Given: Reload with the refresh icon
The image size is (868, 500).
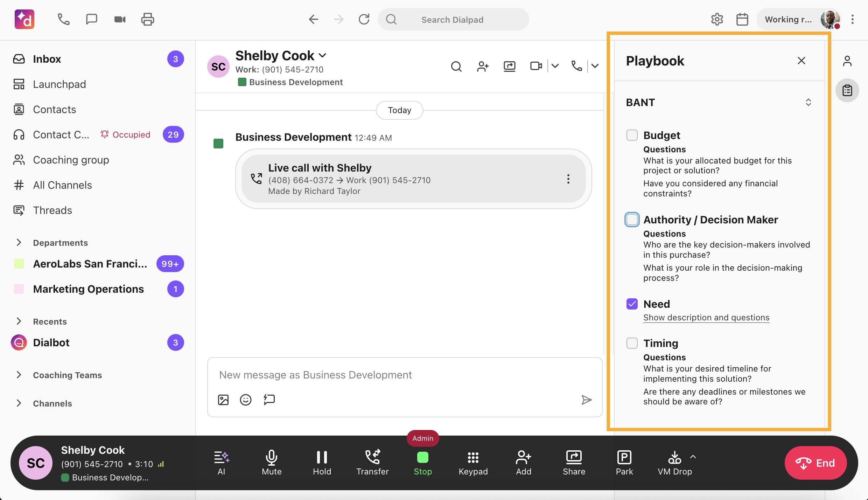Looking at the screenshot, I should coord(364,19).
